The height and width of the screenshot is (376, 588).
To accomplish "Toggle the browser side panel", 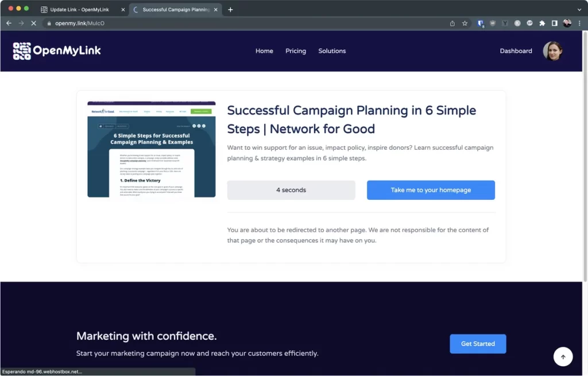I will pyautogui.click(x=554, y=23).
